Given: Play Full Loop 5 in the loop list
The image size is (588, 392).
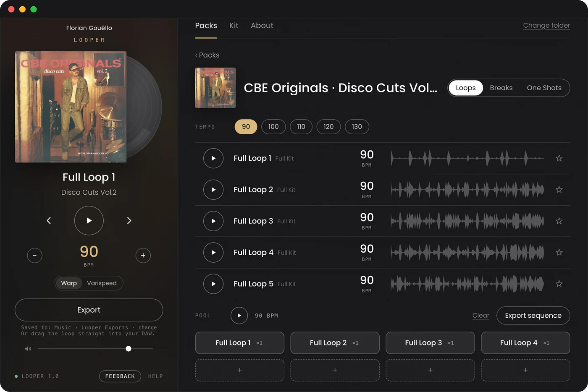Looking at the screenshot, I should pos(213,284).
